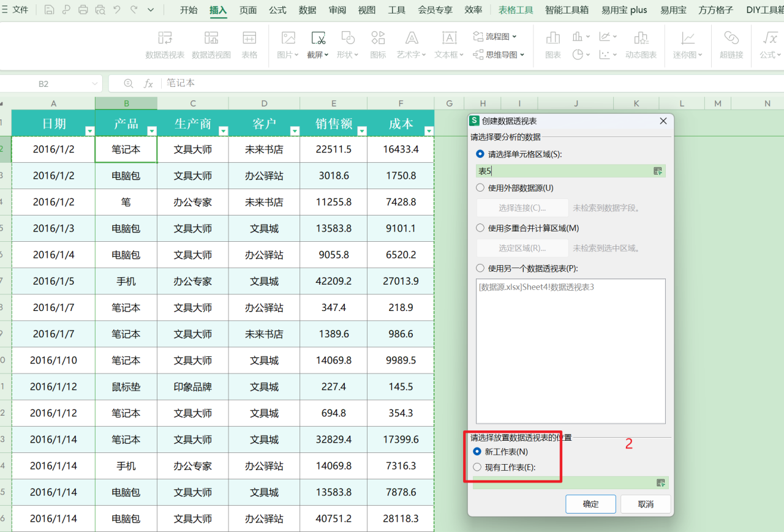Switch to the 开始 tab
The width and height of the screenshot is (784, 532).
189,10
